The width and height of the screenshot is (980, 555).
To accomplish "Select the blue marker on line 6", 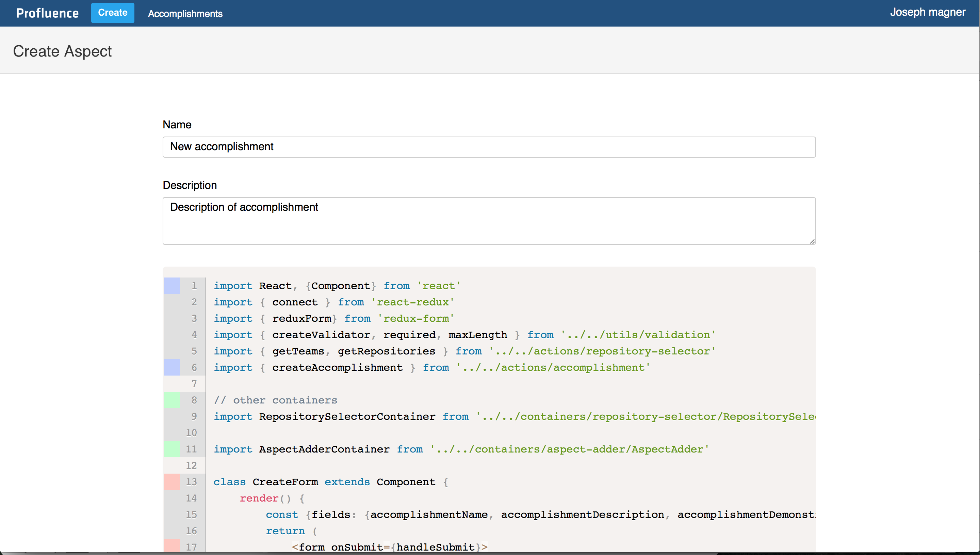I will pyautogui.click(x=172, y=367).
